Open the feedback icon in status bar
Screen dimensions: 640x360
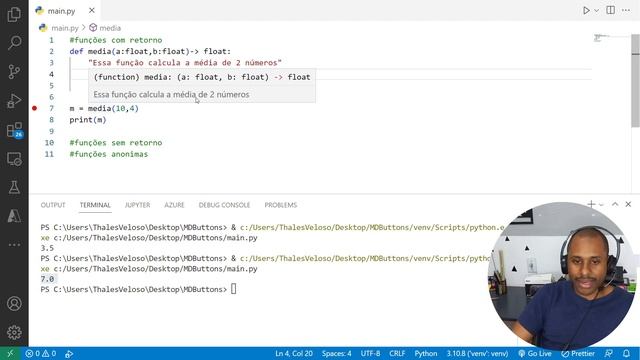609,353
